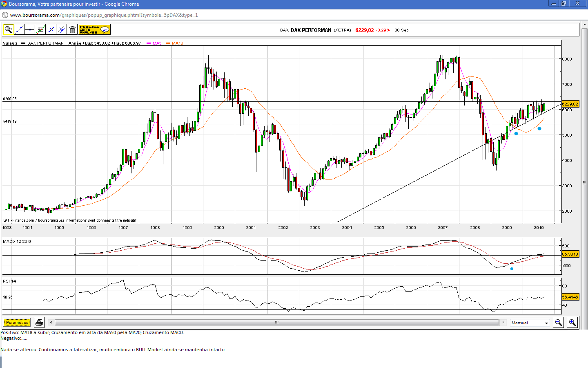Click the Valeurs legend label

10,43
